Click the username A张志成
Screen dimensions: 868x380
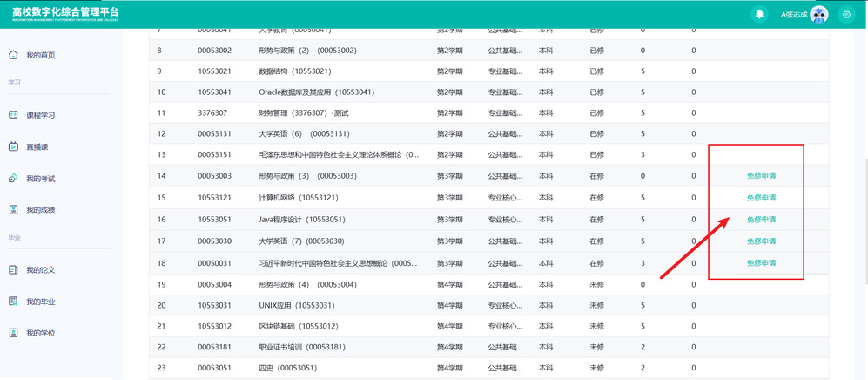point(792,14)
